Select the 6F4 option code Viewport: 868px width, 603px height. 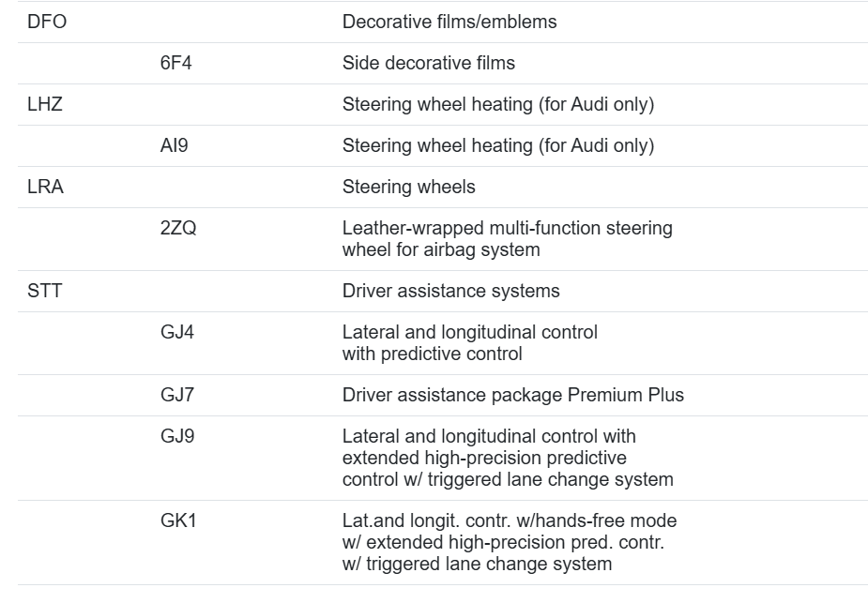tap(176, 63)
